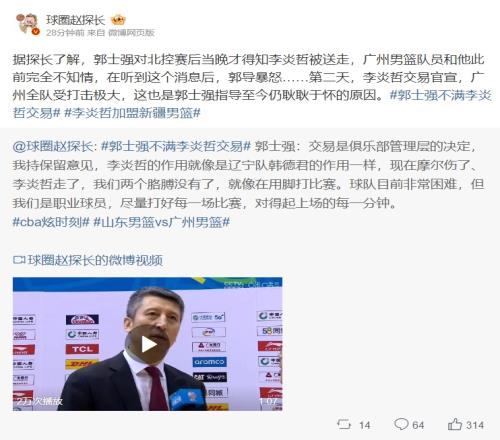The width and height of the screenshot is (500, 440).
Task: Click the gold crown badge icon
Action: coord(118,20)
